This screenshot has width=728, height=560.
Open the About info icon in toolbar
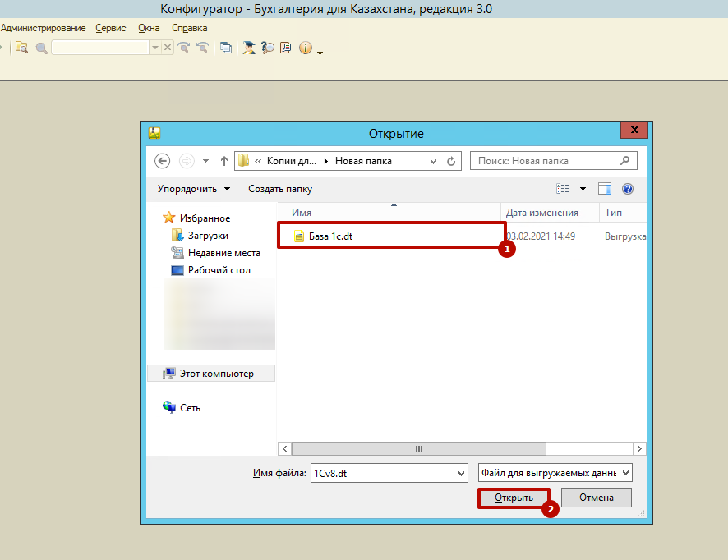306,48
